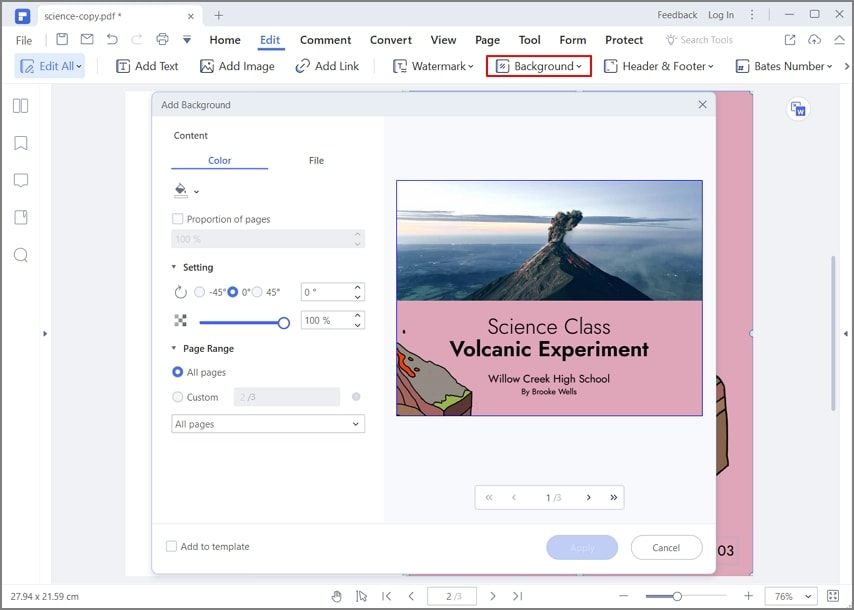The width and height of the screenshot is (854, 610).
Task: Click the Log In link at top right
Action: (721, 14)
